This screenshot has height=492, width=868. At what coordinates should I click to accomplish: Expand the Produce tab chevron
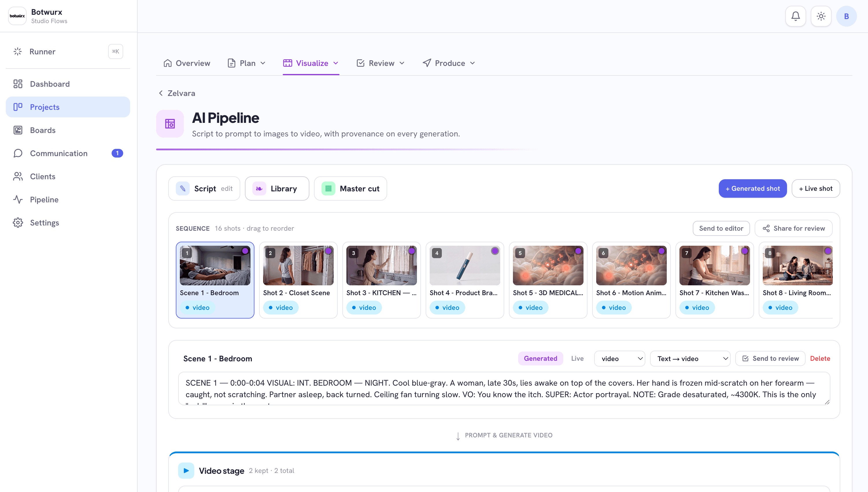[472, 63]
